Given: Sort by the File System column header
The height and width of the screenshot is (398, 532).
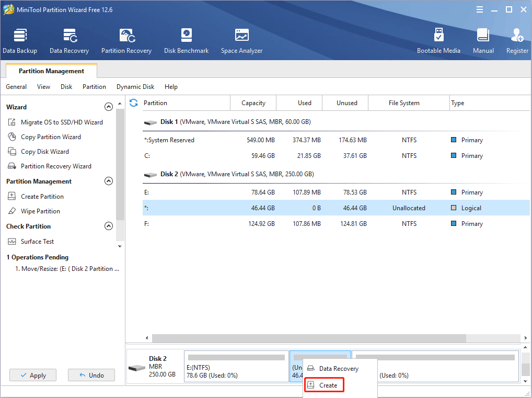Looking at the screenshot, I should (409, 103).
